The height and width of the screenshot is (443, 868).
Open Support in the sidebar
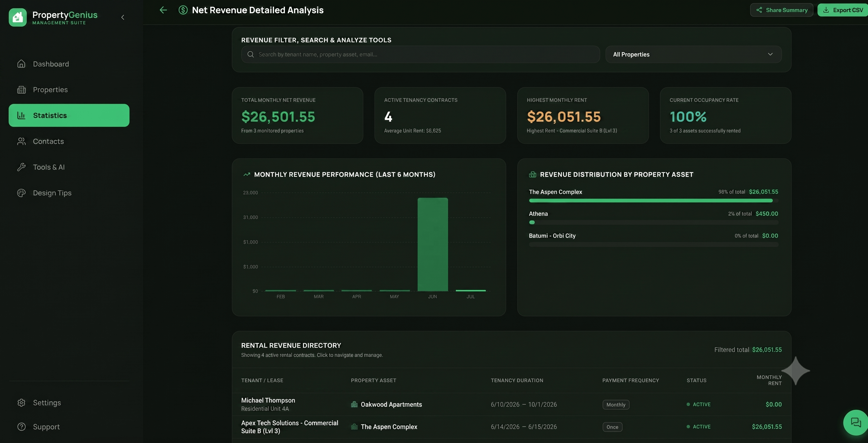click(69, 426)
